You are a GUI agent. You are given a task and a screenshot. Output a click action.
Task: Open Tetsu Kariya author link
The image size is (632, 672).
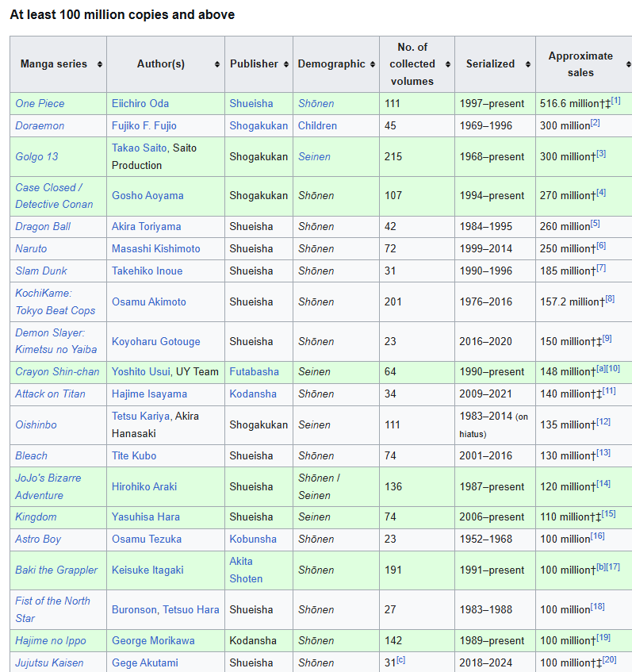[x=141, y=417]
